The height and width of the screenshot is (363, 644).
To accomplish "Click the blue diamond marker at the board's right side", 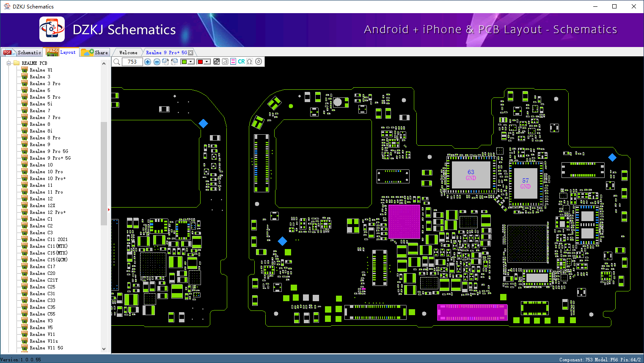I will 612,157.
